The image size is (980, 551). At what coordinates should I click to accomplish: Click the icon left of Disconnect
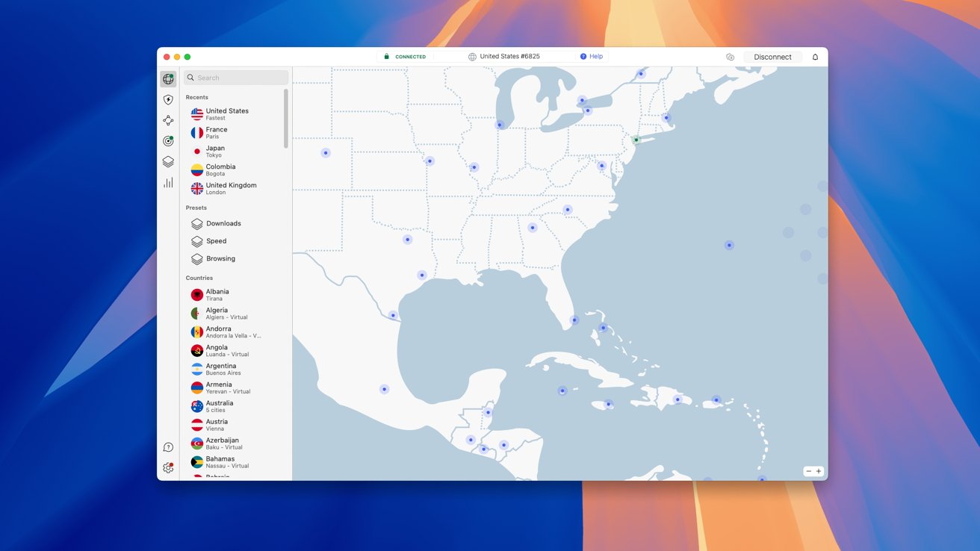click(x=730, y=57)
